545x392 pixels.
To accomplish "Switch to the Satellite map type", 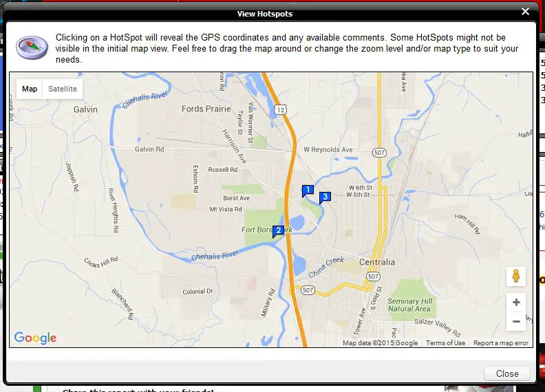I will [x=63, y=89].
